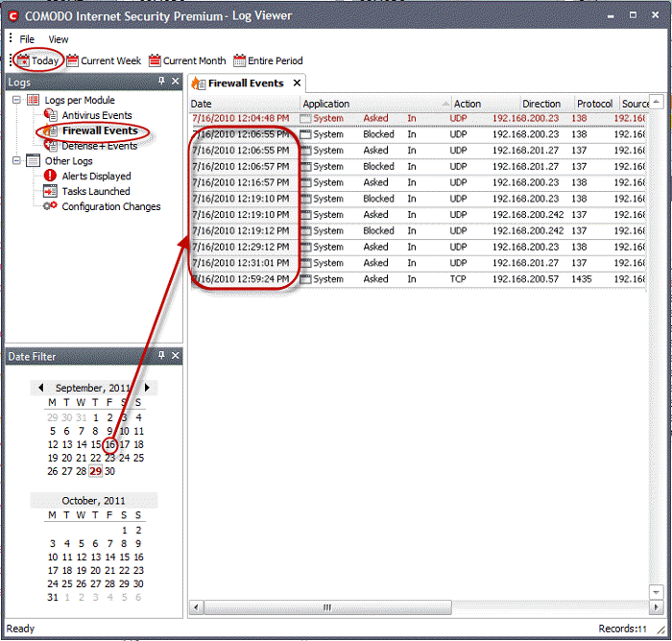Click the vertical scrollbar up arrow

coord(656,102)
